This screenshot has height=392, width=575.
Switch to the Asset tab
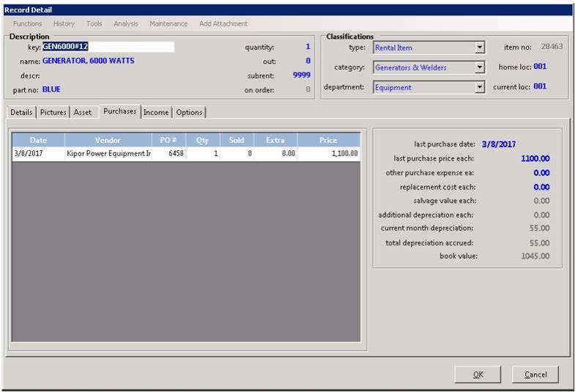(83, 112)
